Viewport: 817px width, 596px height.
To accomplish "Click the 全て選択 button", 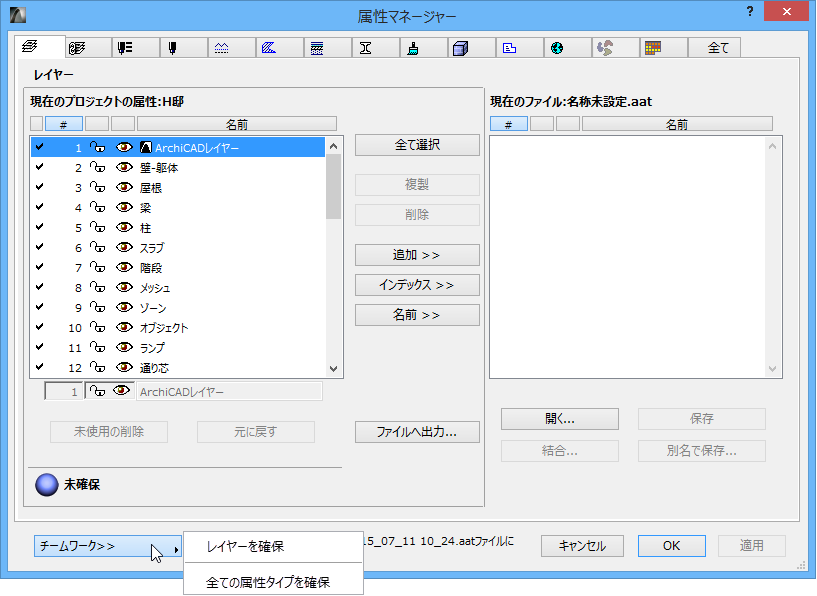I will (x=417, y=145).
